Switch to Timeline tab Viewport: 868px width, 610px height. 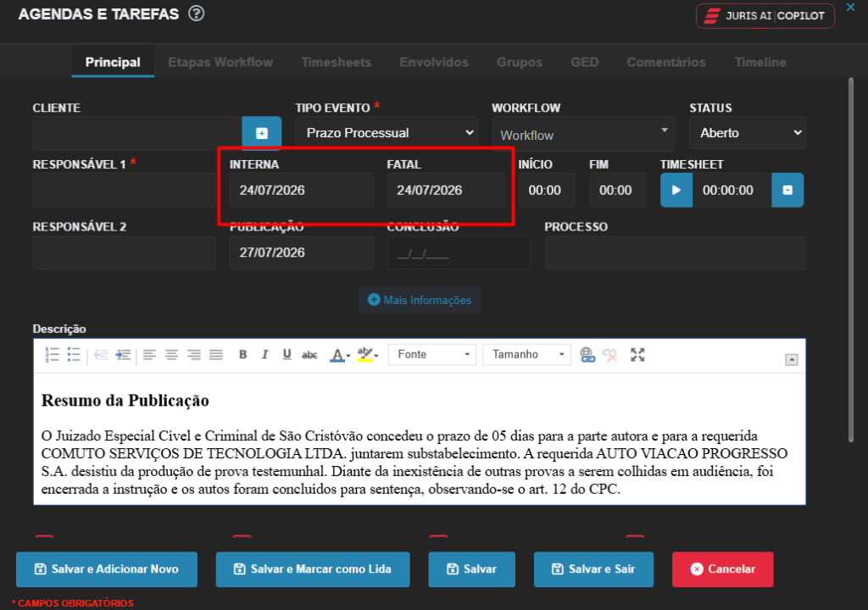point(760,62)
